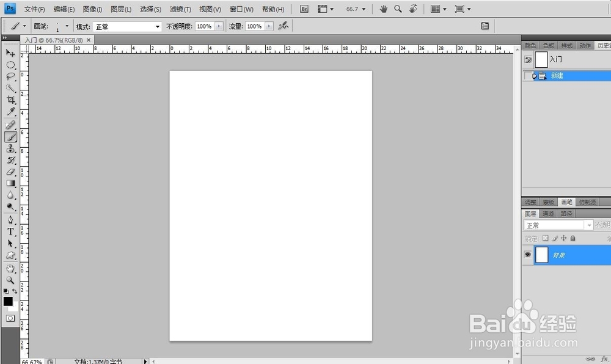The image size is (611, 364).
Task: Click the Rotate View tool in top bar
Action: tap(413, 9)
